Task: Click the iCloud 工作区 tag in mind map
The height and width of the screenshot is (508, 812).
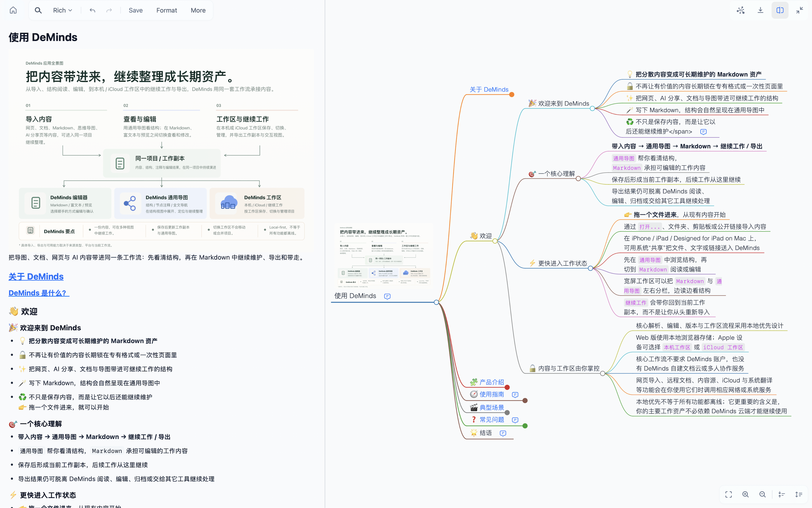Action: click(x=723, y=347)
